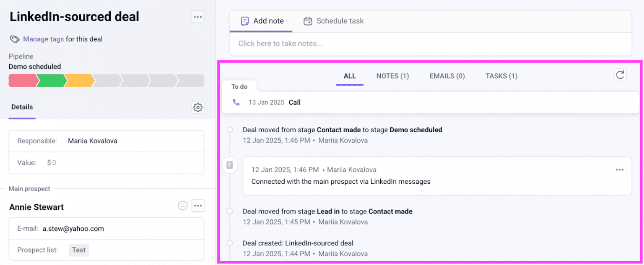Click the tags icon before Manage tags

tap(14, 39)
